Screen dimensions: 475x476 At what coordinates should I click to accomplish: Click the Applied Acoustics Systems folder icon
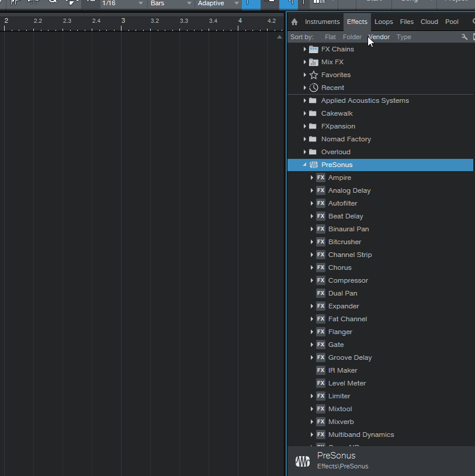click(313, 100)
